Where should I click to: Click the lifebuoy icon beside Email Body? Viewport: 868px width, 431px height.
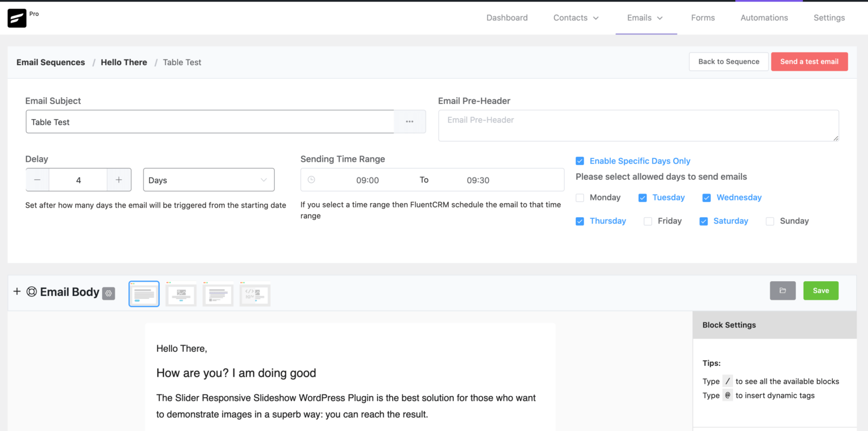click(32, 292)
